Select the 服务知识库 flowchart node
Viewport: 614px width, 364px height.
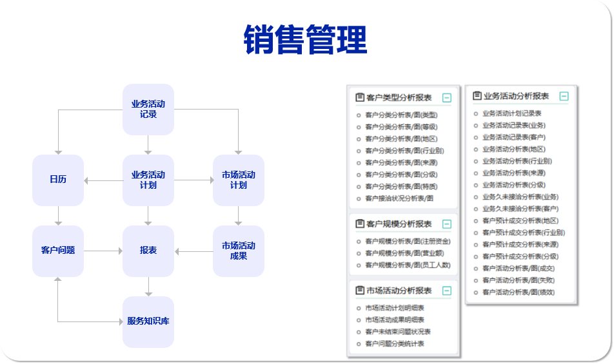tap(148, 321)
